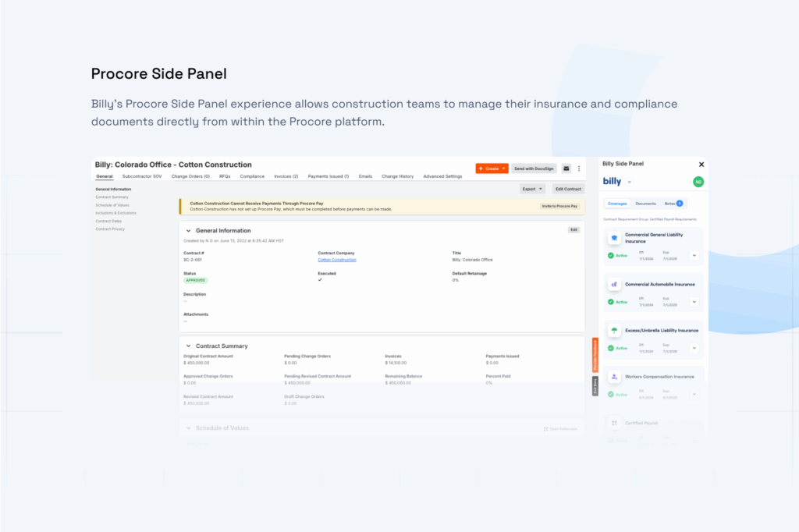799x532 pixels.
Task: Open the Change Orders (0) tab
Action: [x=190, y=176]
